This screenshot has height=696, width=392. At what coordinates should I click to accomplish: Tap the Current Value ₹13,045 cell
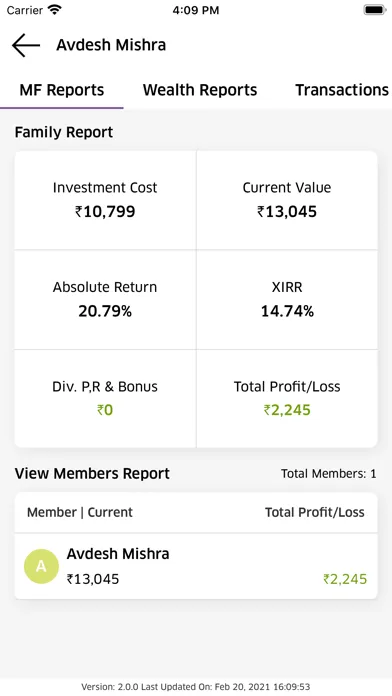tap(287, 200)
